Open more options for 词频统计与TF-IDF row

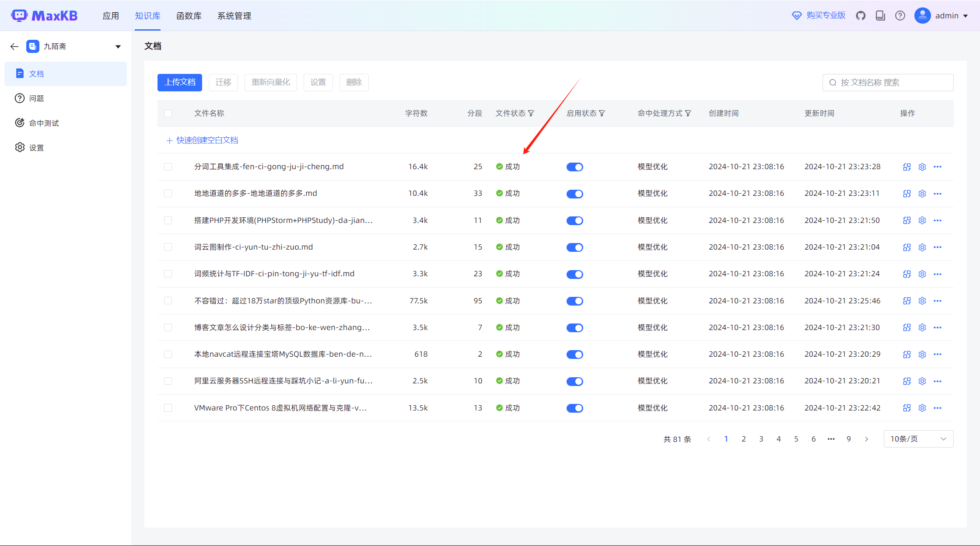pyautogui.click(x=938, y=274)
